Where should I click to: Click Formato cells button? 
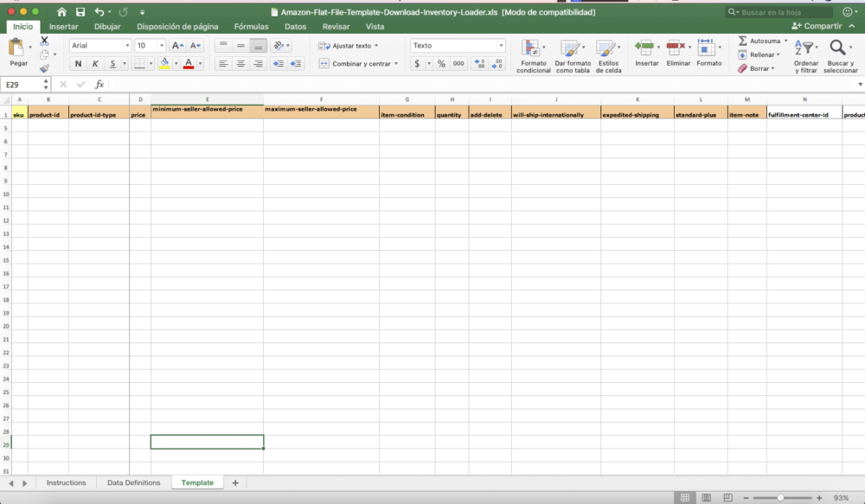pos(709,53)
